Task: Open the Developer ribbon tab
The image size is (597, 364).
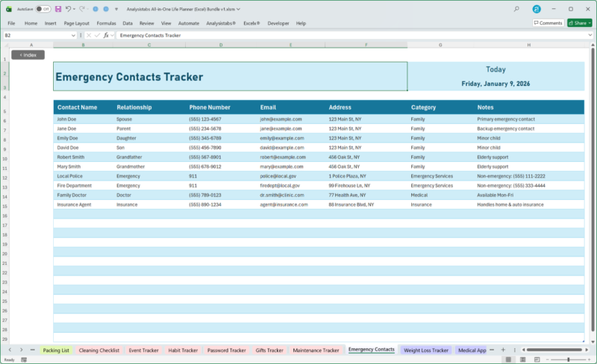Action: tap(278, 23)
